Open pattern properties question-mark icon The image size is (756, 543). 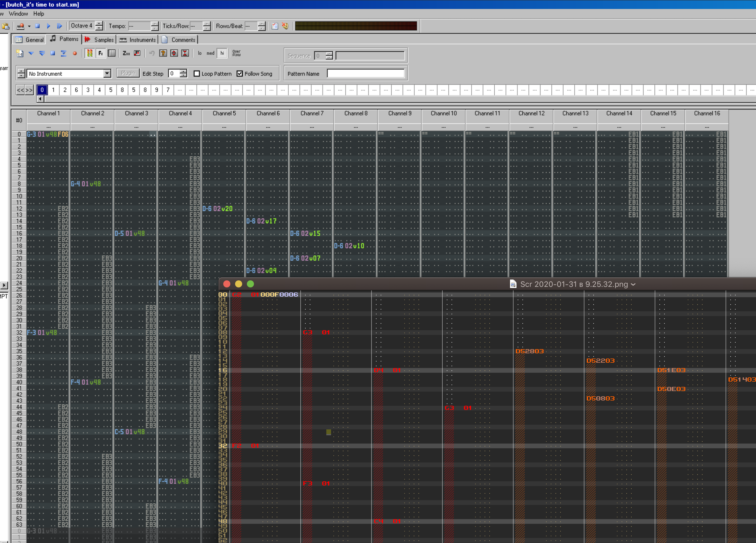163,53
